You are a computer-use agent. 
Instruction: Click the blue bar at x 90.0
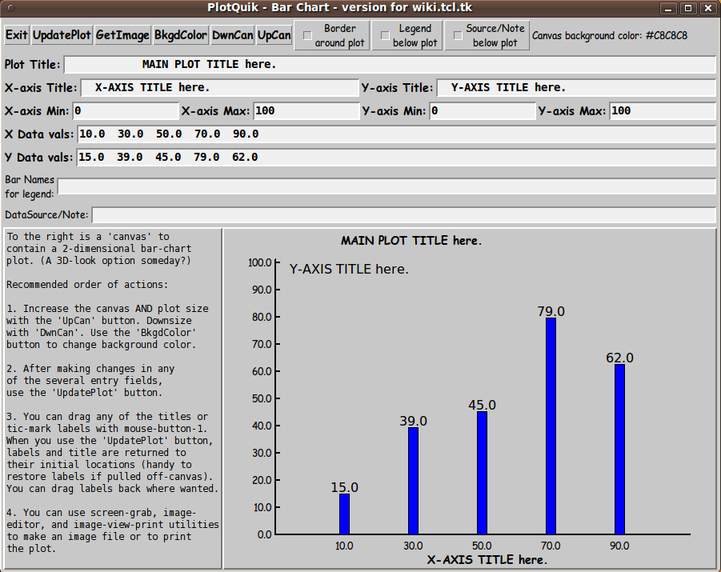(620, 449)
